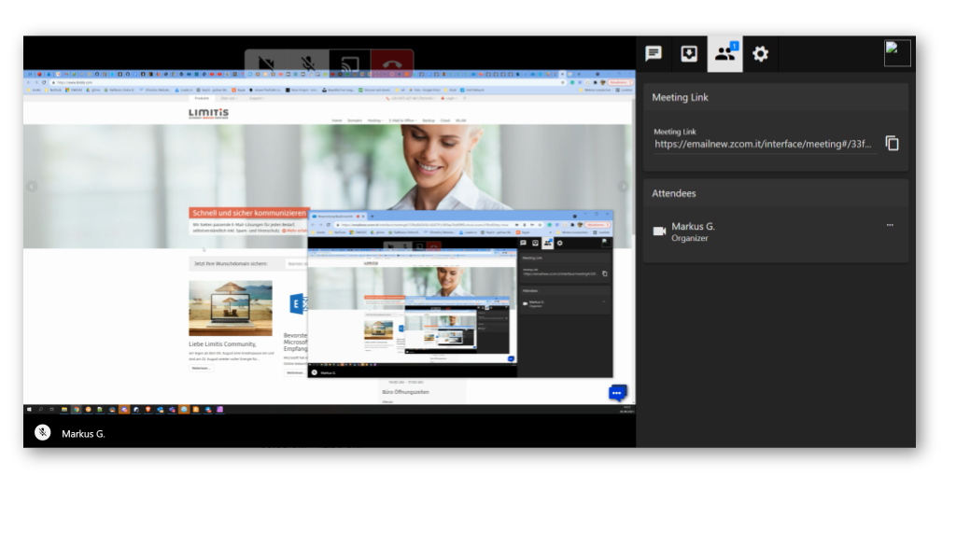
Task: Copy the meeting link to clipboard
Action: [892, 144]
